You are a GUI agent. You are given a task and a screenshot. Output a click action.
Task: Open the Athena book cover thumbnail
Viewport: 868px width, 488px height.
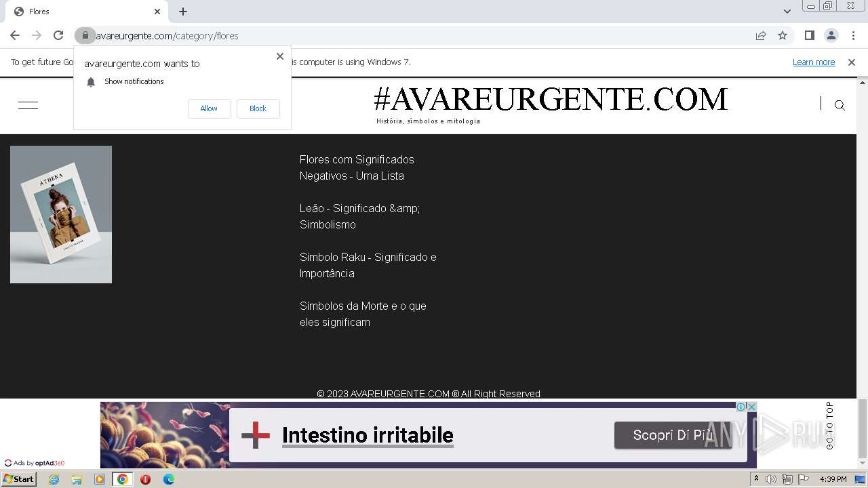[x=61, y=214]
